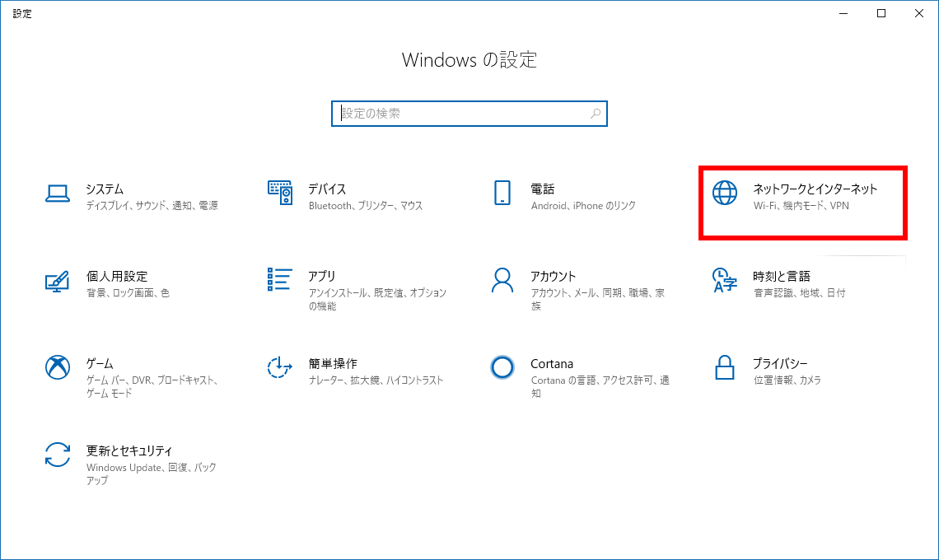Open the 時刻と言語 clock icon
Screen dimensions: 939x560
[725, 280]
